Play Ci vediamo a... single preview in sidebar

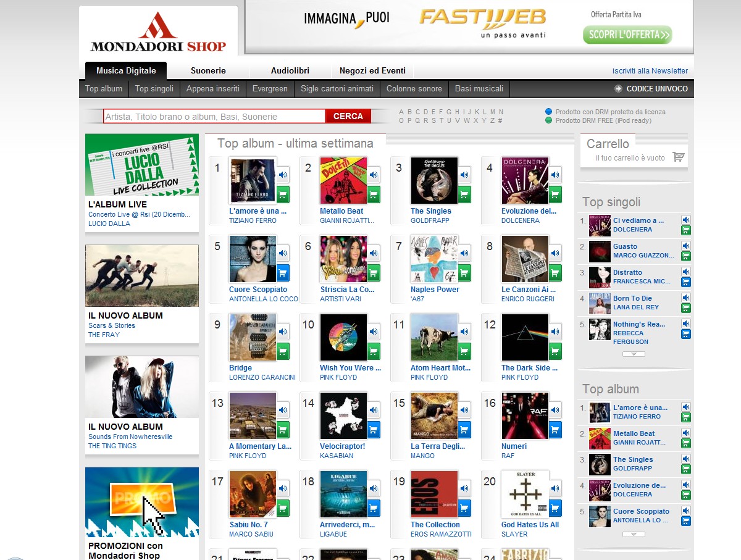coord(685,220)
